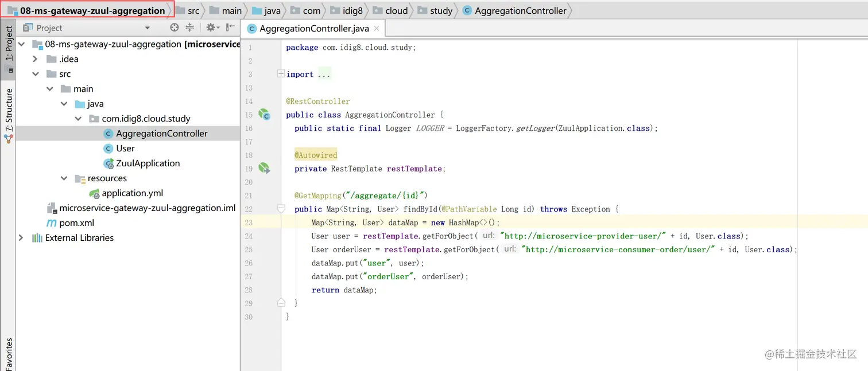The height and width of the screenshot is (371, 868).
Task: Collapse the 08-ms-gateway-zuul-aggregation project root
Action: [x=21, y=44]
